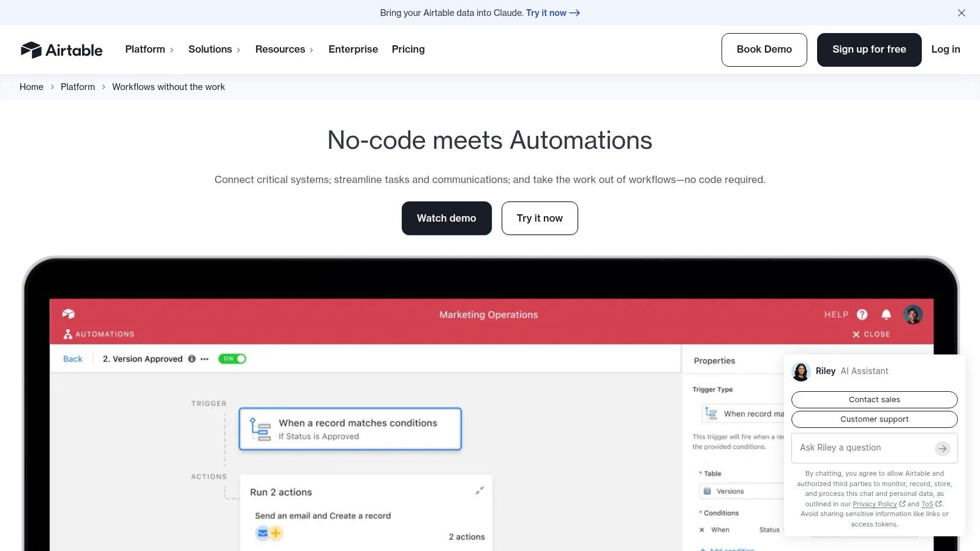This screenshot has width=980, height=551.
Task: Dismiss the announcement banner with the X
Action: click(962, 13)
